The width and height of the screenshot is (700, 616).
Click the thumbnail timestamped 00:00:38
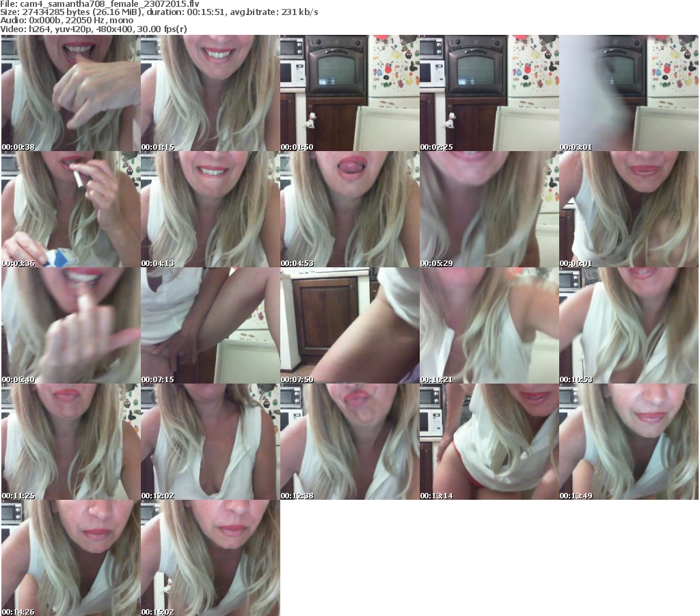(70, 93)
